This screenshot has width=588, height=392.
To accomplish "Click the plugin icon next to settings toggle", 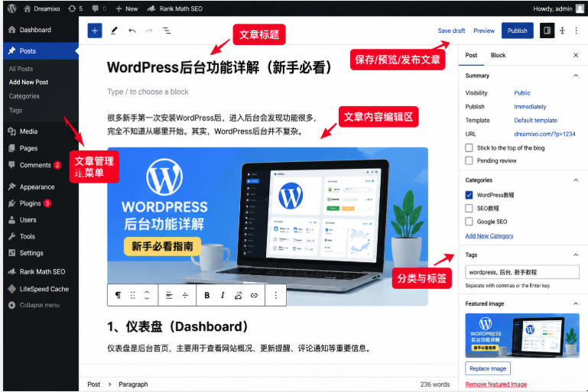I will tap(562, 31).
